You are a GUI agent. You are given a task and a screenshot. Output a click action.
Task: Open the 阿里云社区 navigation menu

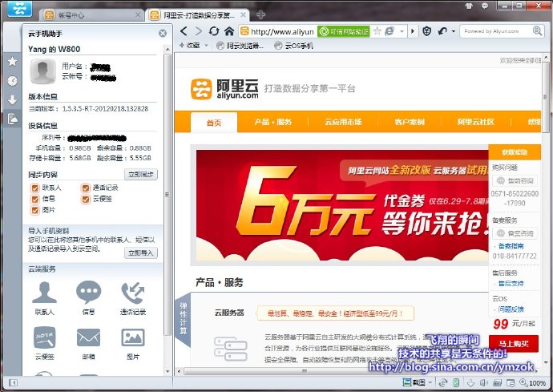pyautogui.click(x=476, y=122)
